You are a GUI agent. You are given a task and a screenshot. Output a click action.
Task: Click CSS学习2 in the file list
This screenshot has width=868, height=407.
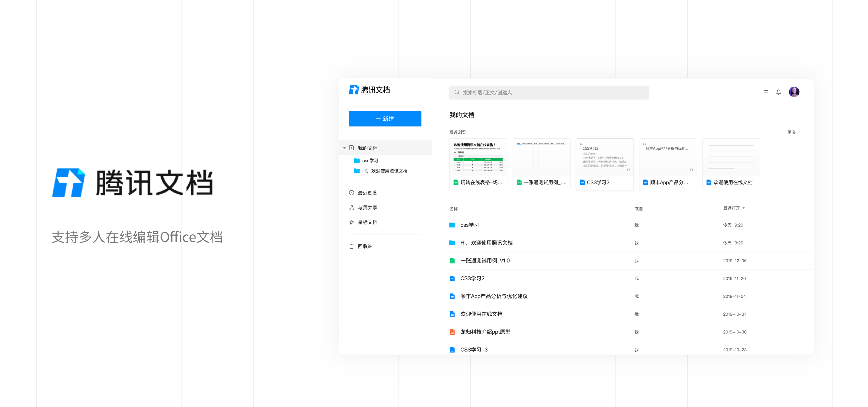tap(472, 279)
